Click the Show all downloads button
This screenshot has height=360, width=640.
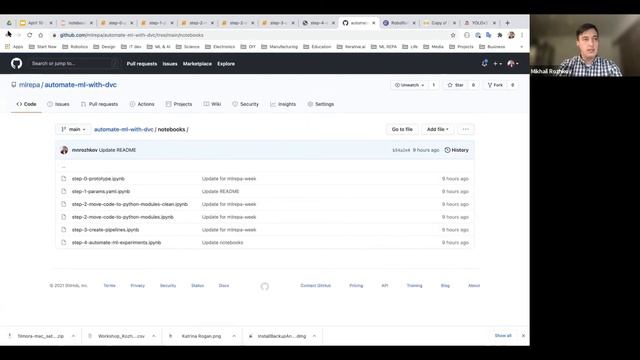point(503,336)
